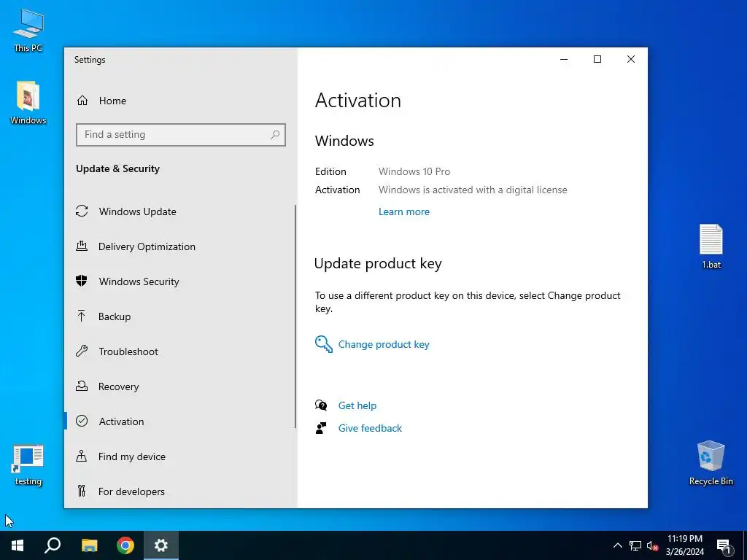This screenshot has height=560, width=747.
Task: Select the Windows folder on desktop
Action: [x=28, y=102]
